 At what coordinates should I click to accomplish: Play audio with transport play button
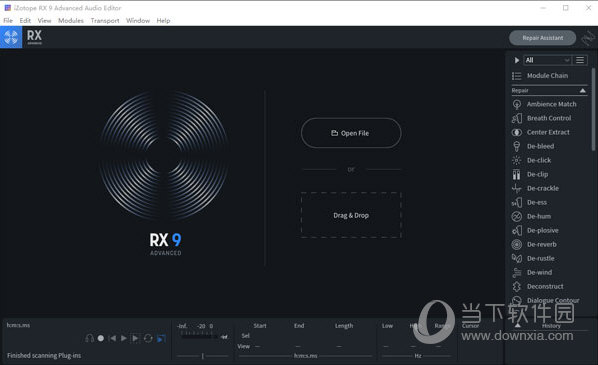coord(124,338)
